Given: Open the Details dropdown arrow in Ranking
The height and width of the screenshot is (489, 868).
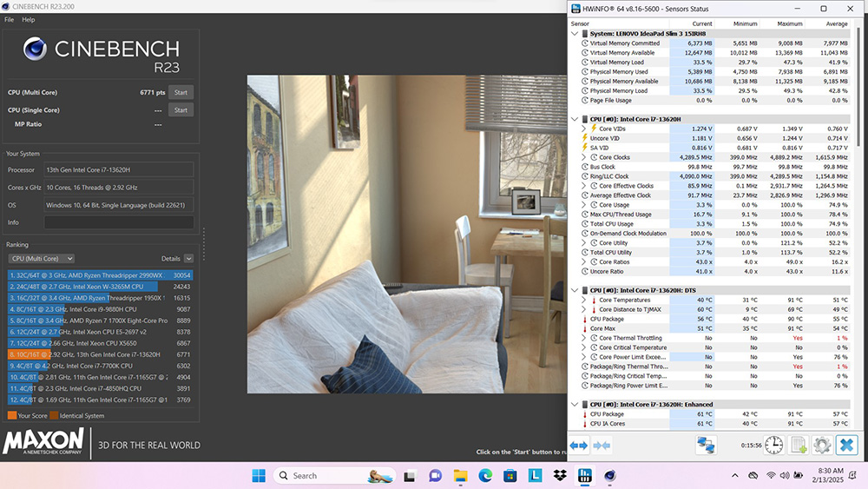Looking at the screenshot, I should click(x=188, y=259).
